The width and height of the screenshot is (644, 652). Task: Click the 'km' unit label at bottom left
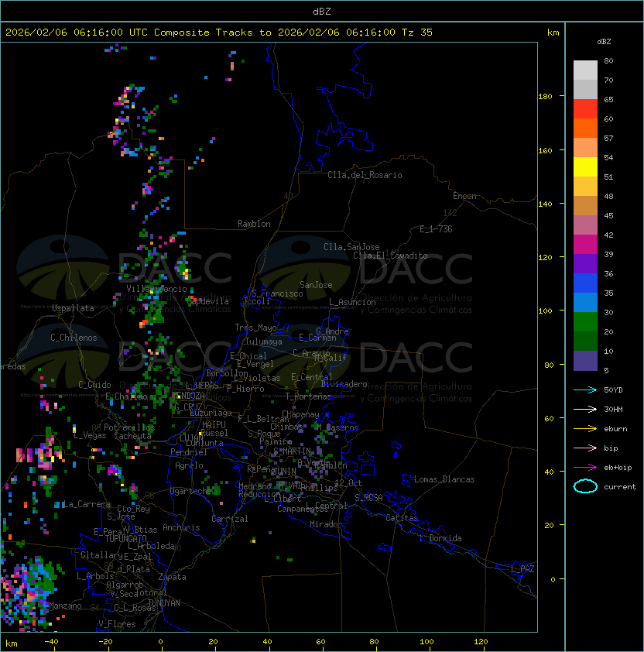12,643
